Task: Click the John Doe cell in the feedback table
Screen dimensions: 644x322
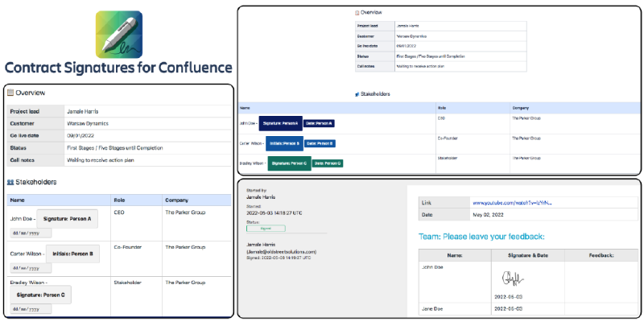Action: point(455,283)
